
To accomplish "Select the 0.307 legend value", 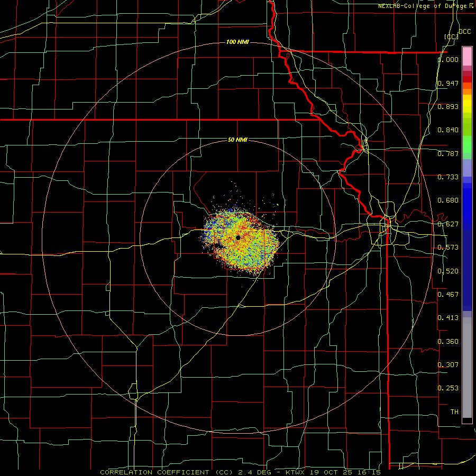I will pyautogui.click(x=448, y=364).
